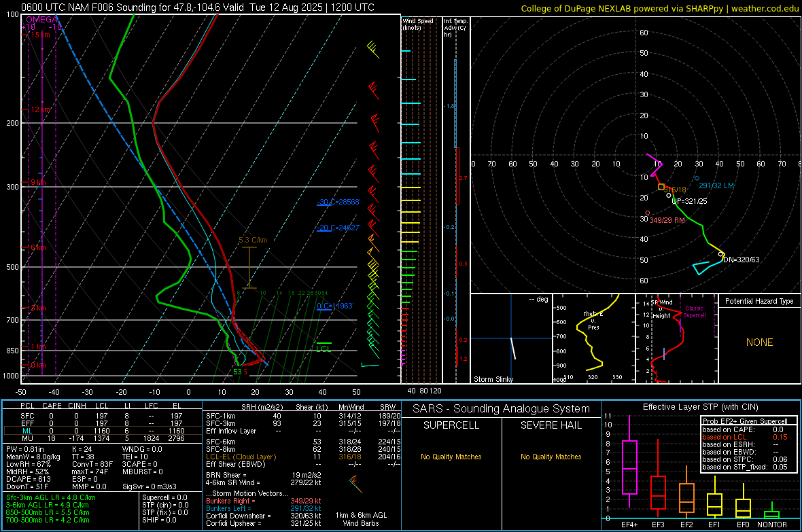
Task: Click No Quality Matches under SEVERE HAIL
Action: click(x=551, y=457)
